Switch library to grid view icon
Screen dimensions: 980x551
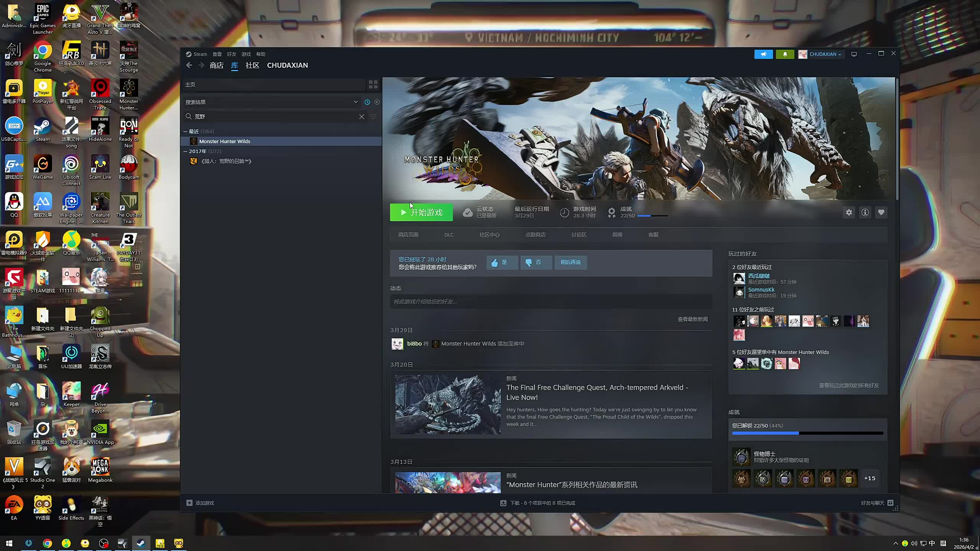(x=373, y=85)
